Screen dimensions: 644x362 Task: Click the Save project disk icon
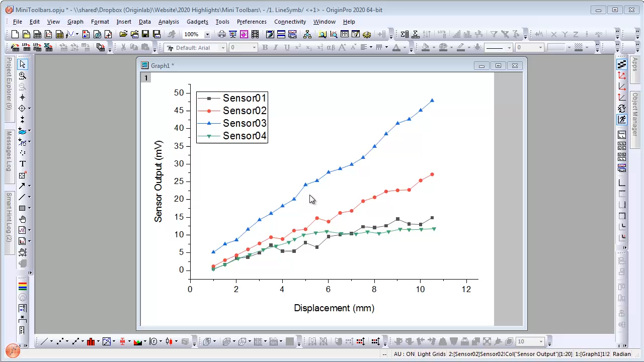pos(145,34)
